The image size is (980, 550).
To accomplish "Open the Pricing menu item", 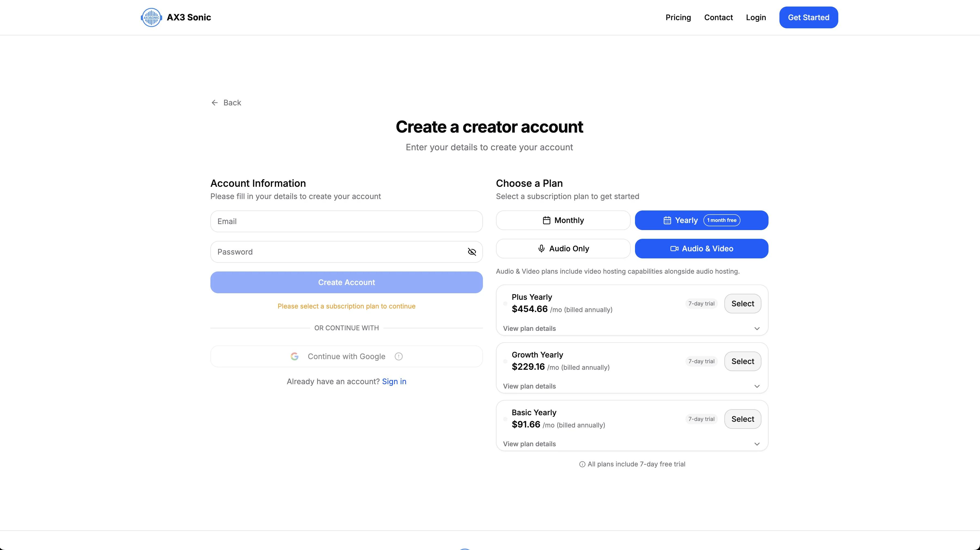I will 678,17.
